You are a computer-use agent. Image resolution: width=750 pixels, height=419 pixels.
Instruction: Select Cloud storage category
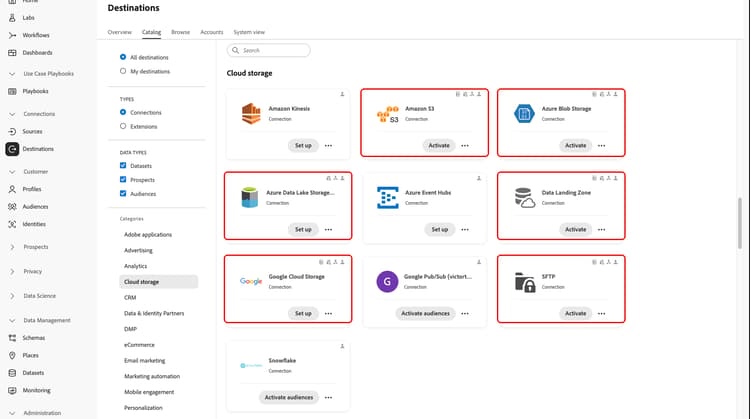click(x=158, y=282)
